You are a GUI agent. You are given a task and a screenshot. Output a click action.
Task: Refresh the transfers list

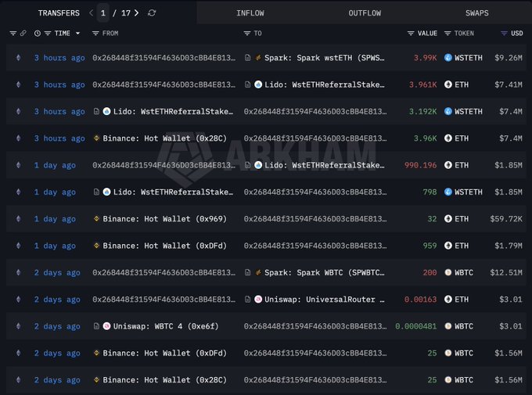click(x=152, y=13)
